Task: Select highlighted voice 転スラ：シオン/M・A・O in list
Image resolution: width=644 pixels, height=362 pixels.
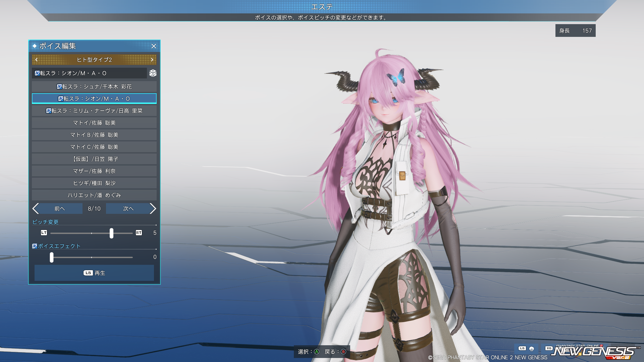Action: coord(94,99)
